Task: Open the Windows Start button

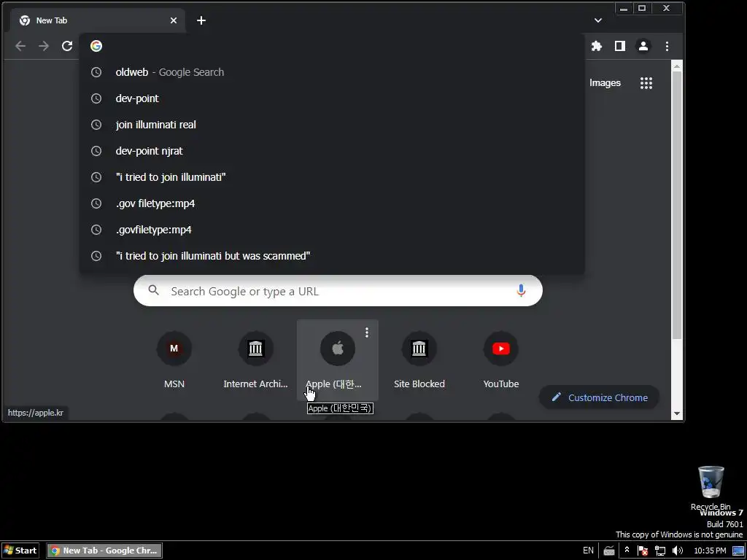Action: click(20, 551)
